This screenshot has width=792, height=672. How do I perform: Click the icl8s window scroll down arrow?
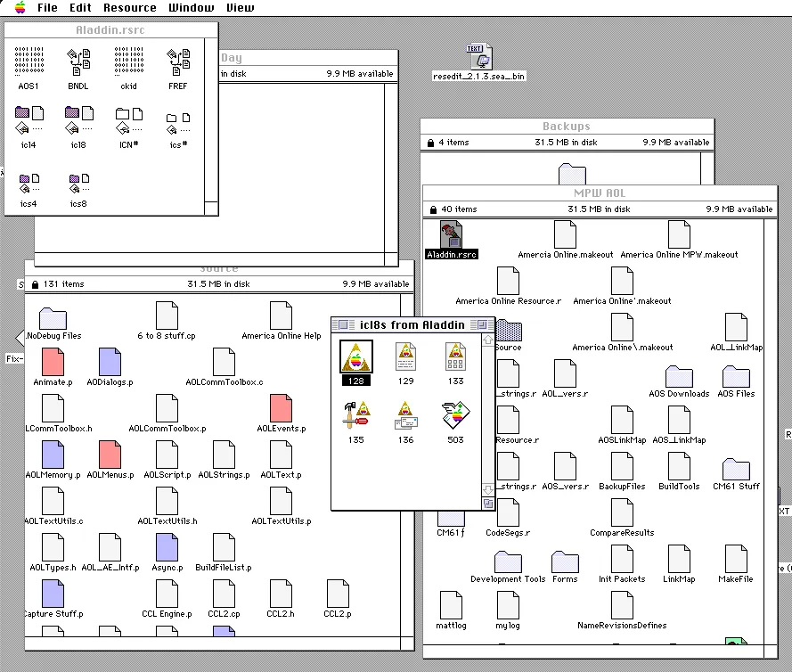point(487,489)
